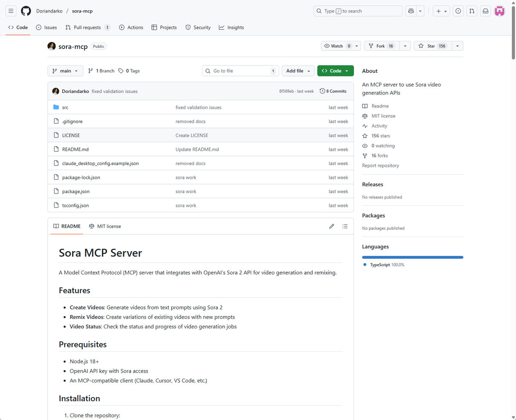Open the tsconfig.json file
Screen dimensions: 516x420
pyautogui.click(x=75, y=205)
